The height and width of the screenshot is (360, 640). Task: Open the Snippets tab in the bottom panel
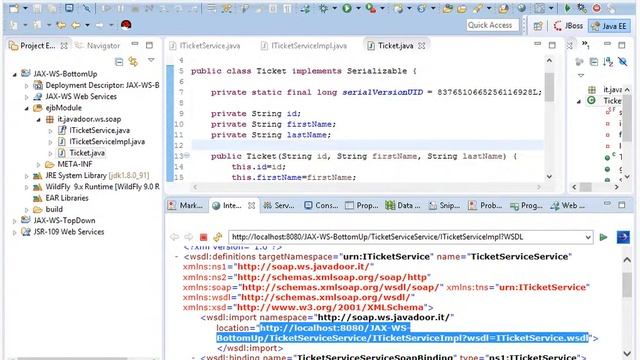click(x=445, y=206)
